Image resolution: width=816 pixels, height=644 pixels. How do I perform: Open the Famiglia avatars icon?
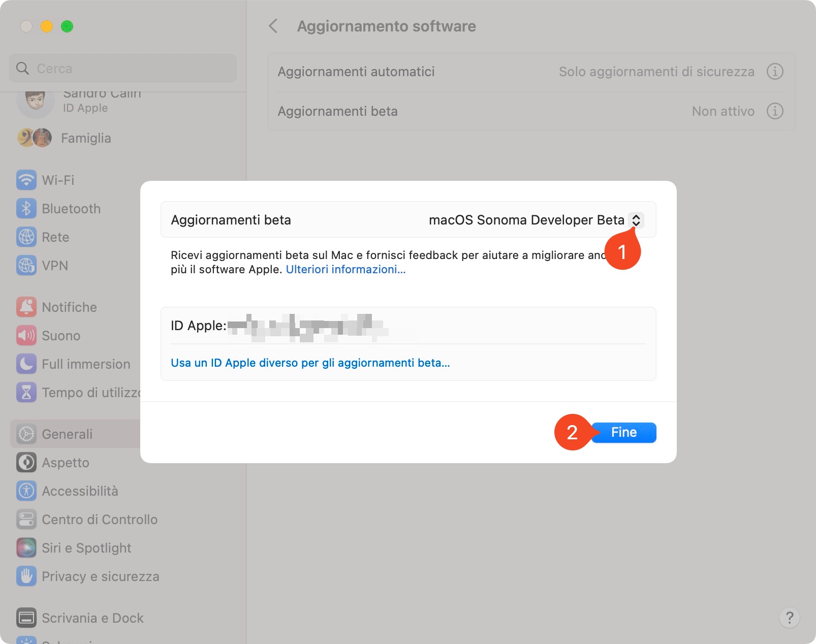(x=35, y=138)
